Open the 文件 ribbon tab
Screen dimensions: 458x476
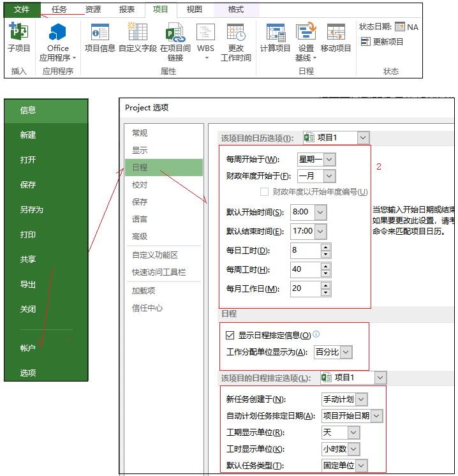pyautogui.click(x=22, y=10)
